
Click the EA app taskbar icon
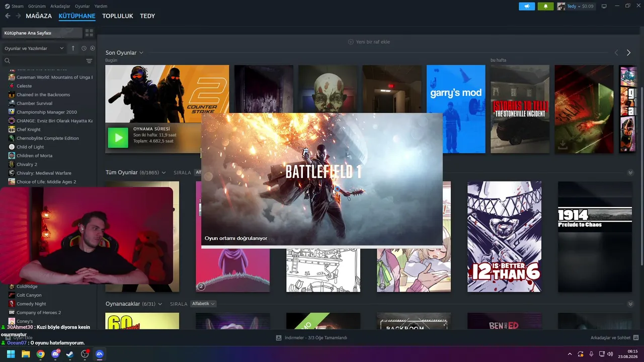100,354
